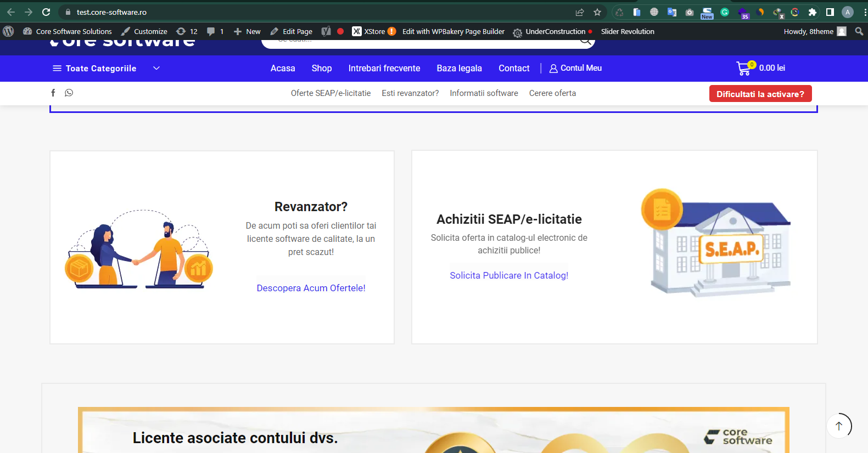Open the Howdy, 8theme account menu
868x453 pixels.
815,31
